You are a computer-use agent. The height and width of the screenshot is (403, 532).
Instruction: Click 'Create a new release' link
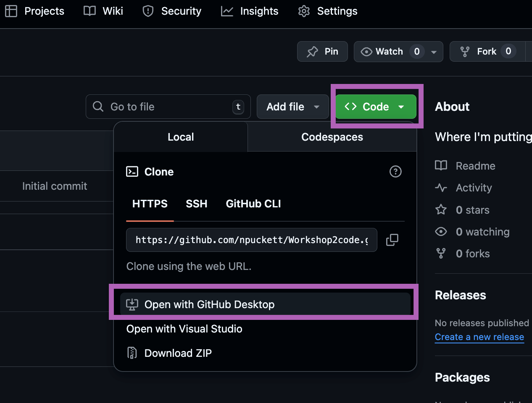point(479,337)
